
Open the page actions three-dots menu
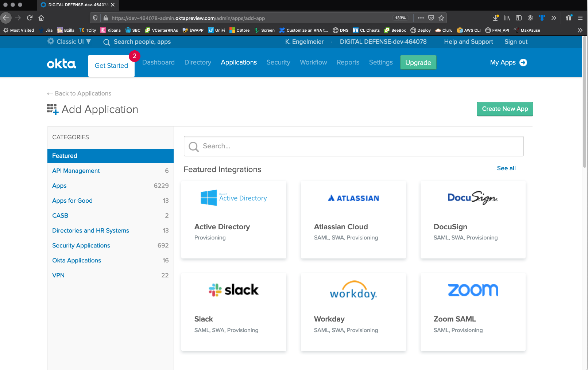pos(421,18)
